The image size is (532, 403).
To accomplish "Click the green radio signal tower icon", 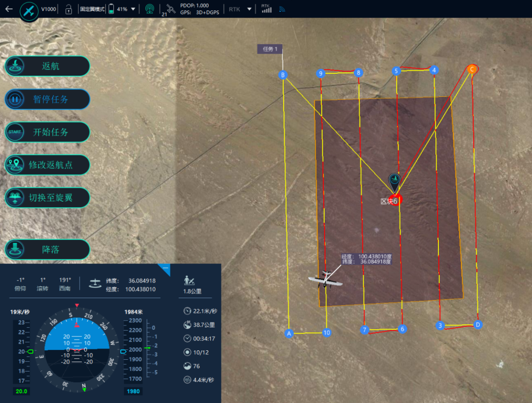I will pos(149,9).
